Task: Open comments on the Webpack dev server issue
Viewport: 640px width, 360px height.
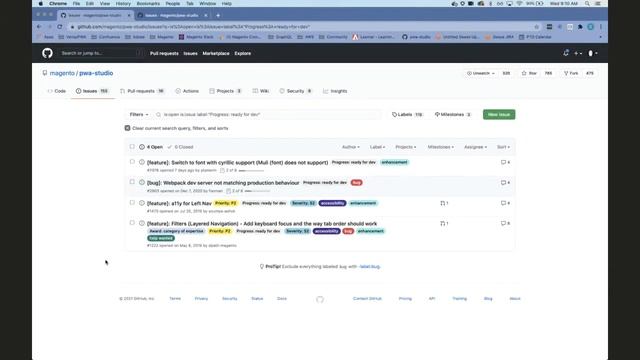Action: [505, 183]
